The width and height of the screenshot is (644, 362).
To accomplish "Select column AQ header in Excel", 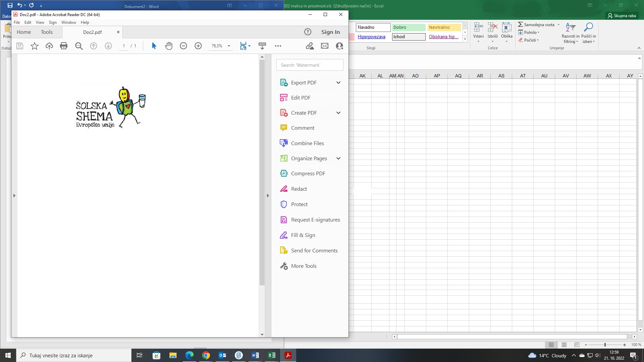I will (x=458, y=76).
